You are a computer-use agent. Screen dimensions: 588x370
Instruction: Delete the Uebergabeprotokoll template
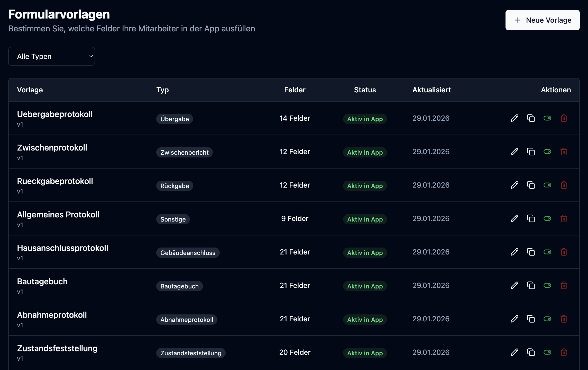tap(564, 118)
